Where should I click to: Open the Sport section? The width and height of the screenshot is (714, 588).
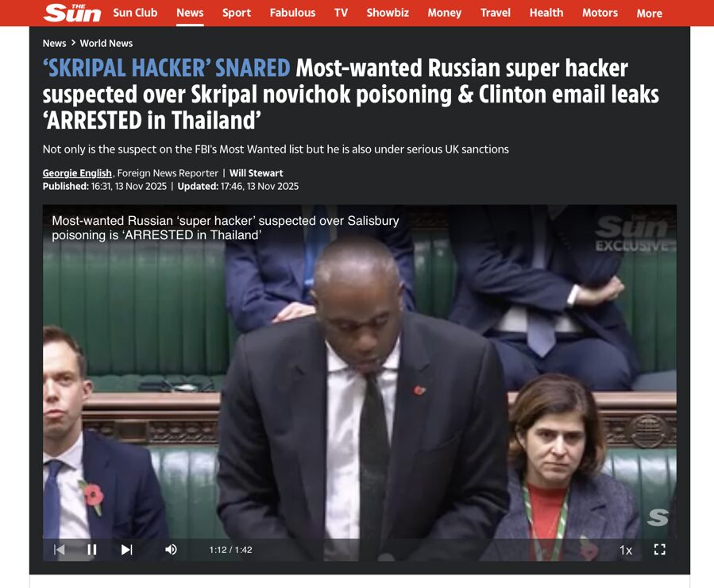(x=237, y=13)
